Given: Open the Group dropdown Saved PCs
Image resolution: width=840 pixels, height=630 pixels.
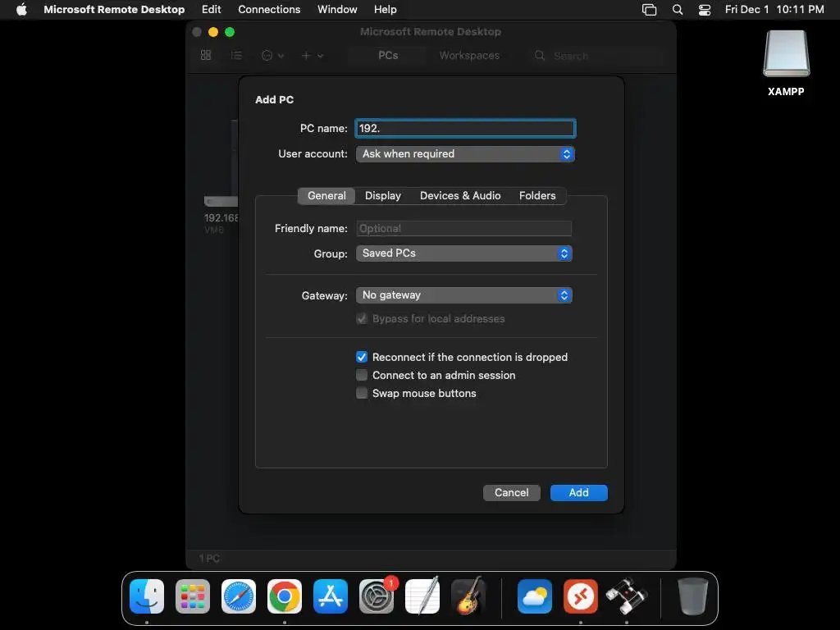Looking at the screenshot, I should 464,253.
